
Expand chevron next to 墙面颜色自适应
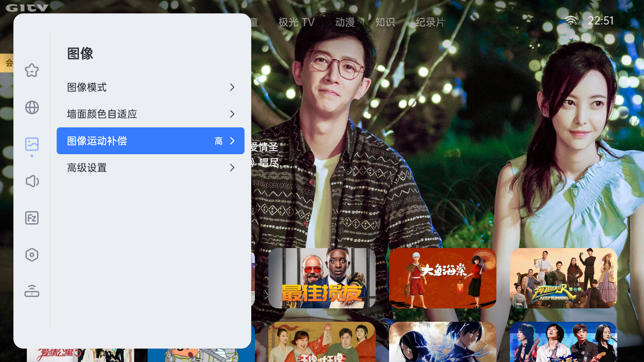point(232,114)
